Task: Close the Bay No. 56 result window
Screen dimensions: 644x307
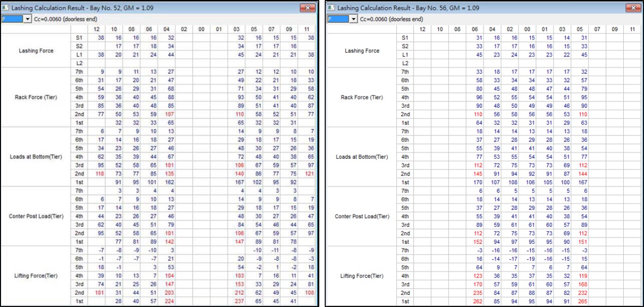Action: (633, 8)
